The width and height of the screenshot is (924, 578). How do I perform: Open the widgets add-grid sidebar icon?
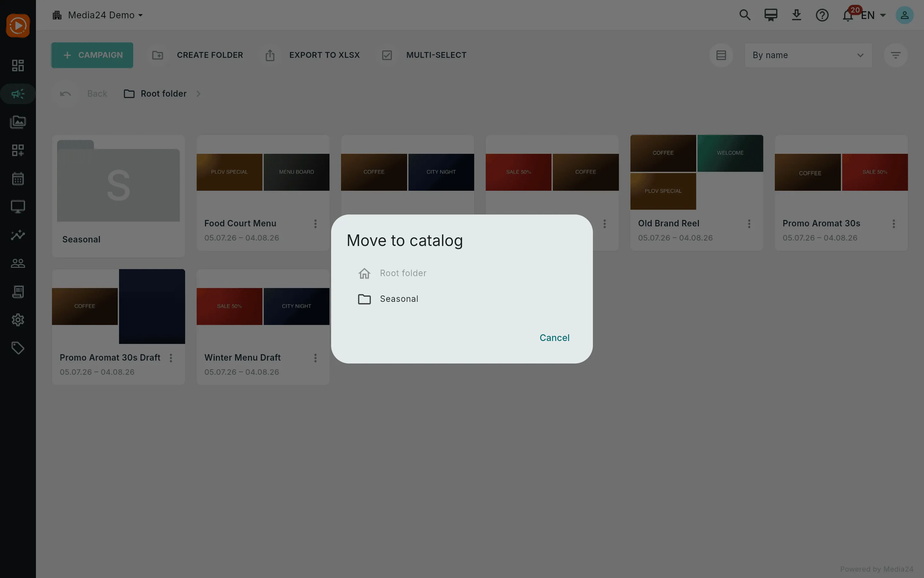[x=18, y=150]
